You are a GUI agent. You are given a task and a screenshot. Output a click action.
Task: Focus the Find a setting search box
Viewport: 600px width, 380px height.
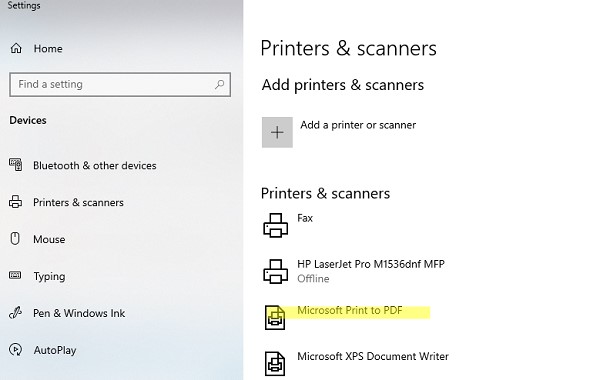click(120, 85)
